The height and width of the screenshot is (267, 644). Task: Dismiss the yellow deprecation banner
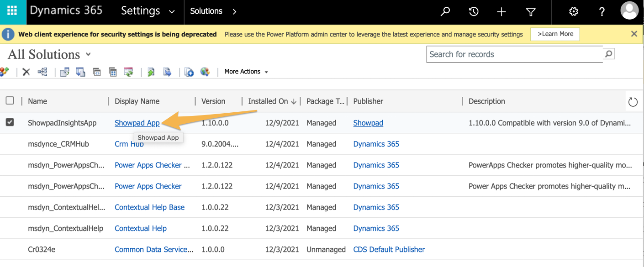pos(634,34)
